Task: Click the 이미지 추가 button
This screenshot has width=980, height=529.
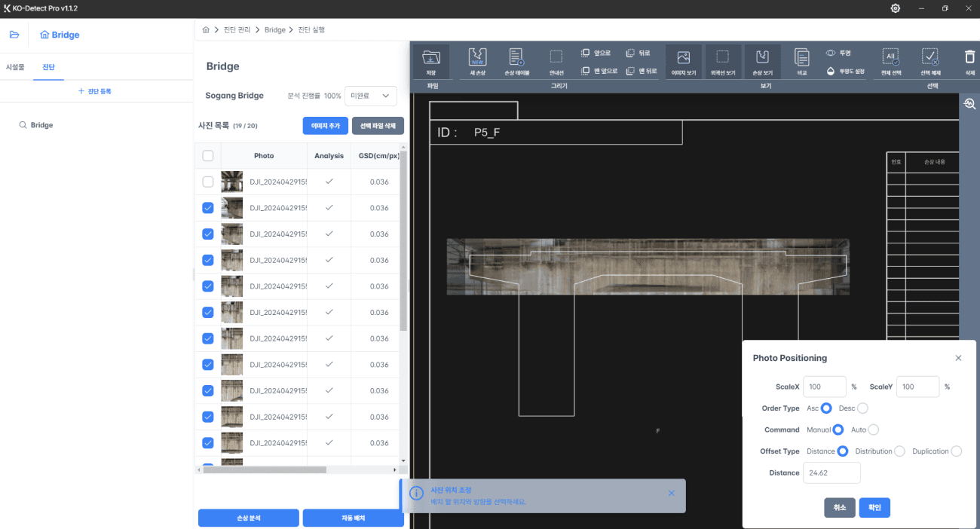Action: click(x=325, y=126)
